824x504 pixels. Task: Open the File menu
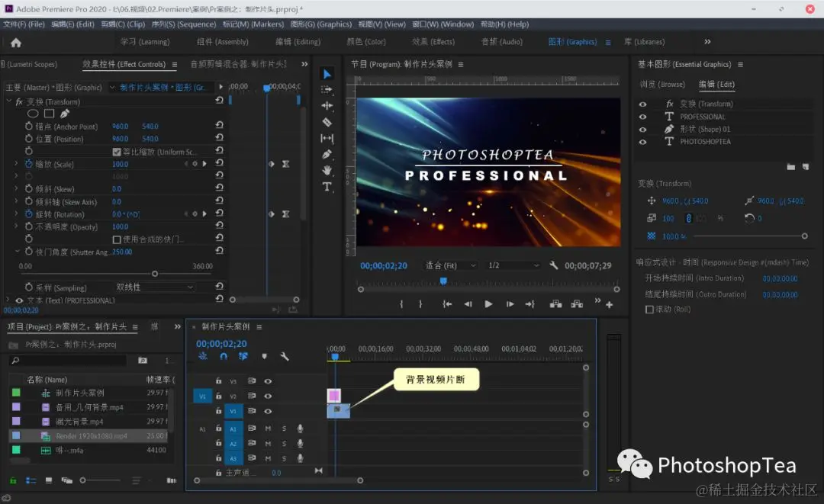pyautogui.click(x=24, y=24)
